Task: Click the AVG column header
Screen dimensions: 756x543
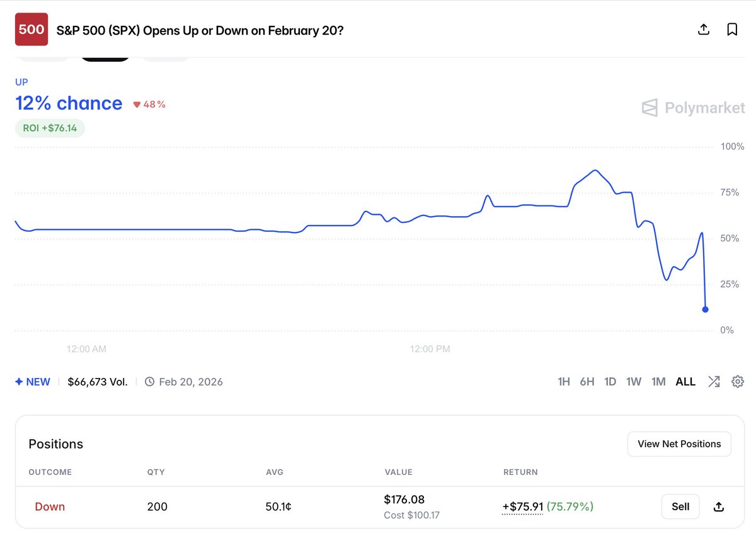Action: coord(275,472)
